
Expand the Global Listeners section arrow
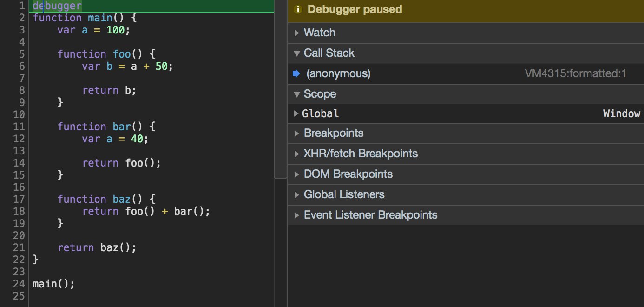pos(297,195)
